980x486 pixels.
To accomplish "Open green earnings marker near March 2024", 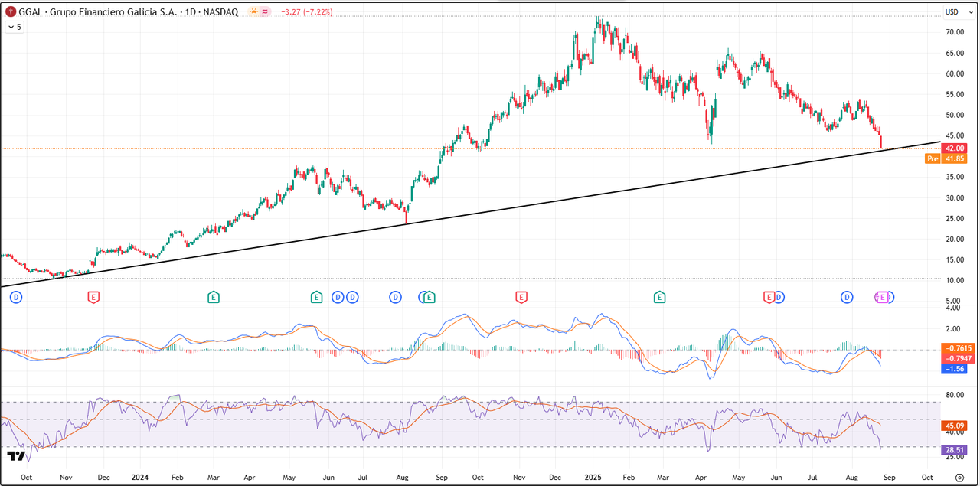I will (214, 297).
